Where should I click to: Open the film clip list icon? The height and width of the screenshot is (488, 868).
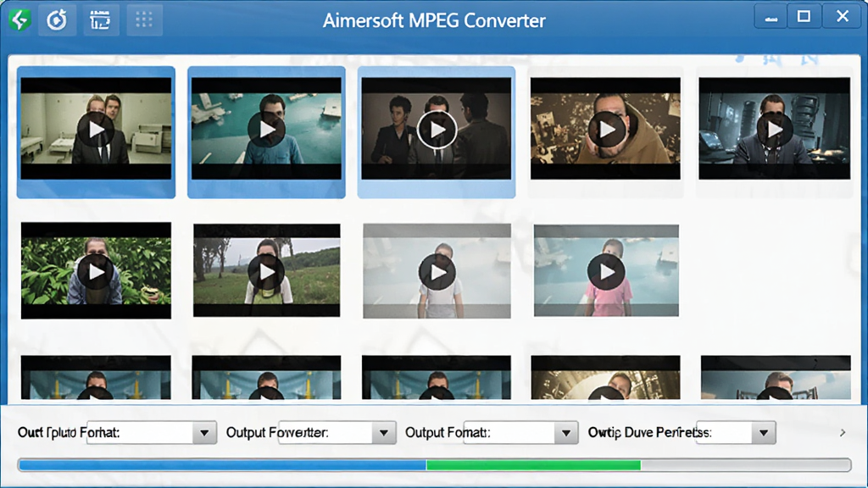click(101, 20)
